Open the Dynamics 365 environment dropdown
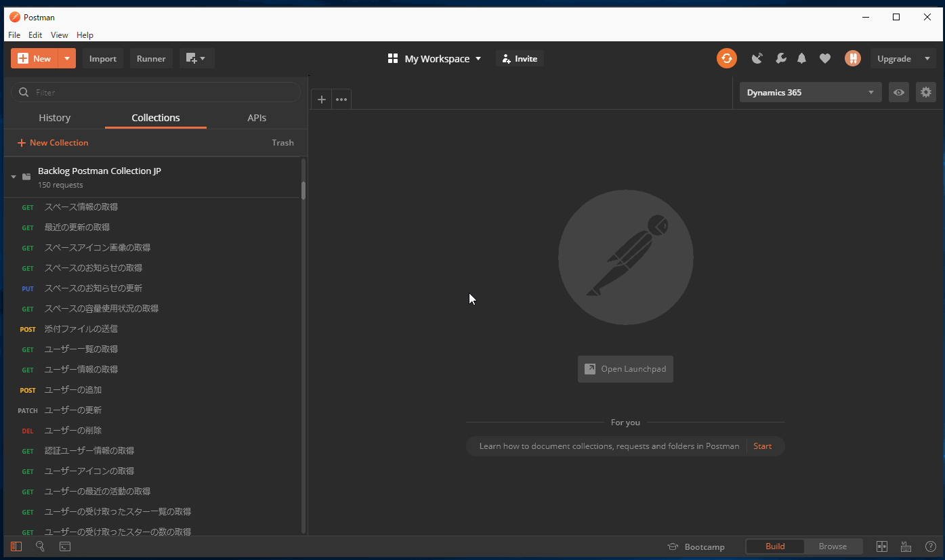 (x=810, y=93)
